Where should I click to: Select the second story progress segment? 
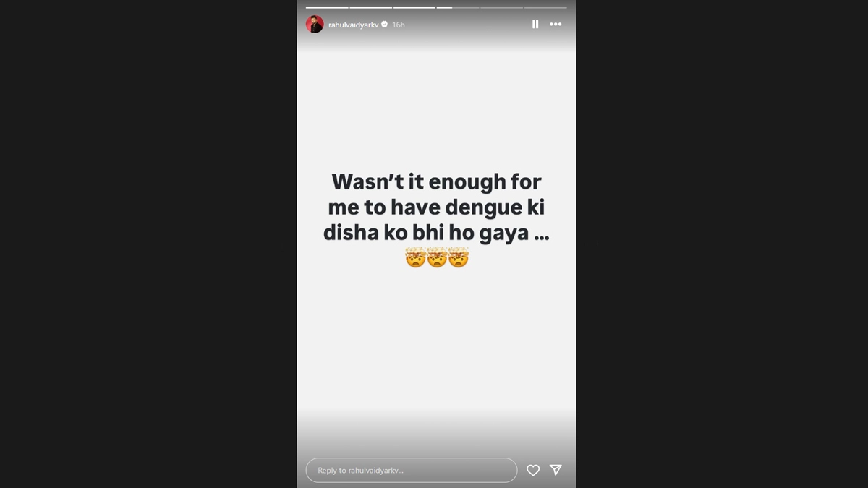click(371, 7)
